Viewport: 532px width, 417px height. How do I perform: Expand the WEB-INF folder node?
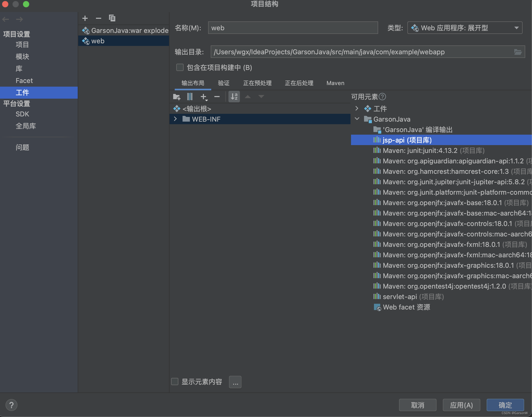tap(175, 119)
